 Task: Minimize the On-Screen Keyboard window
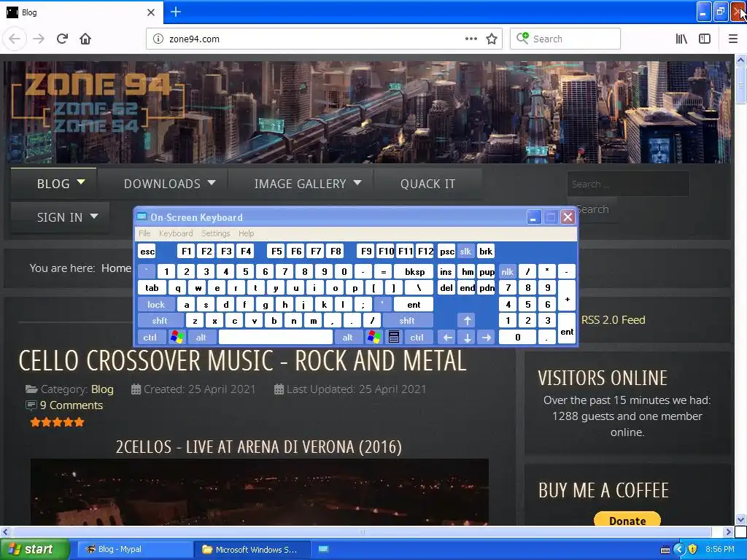[533, 217]
